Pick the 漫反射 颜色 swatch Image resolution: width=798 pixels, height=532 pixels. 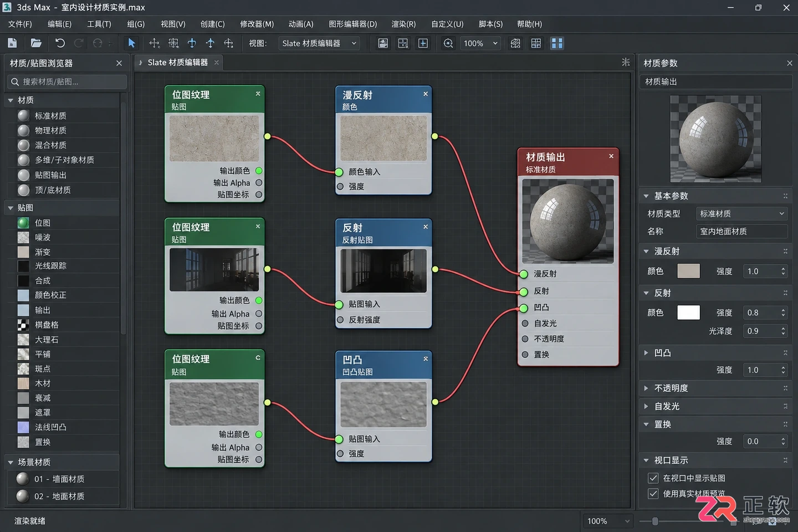688,271
